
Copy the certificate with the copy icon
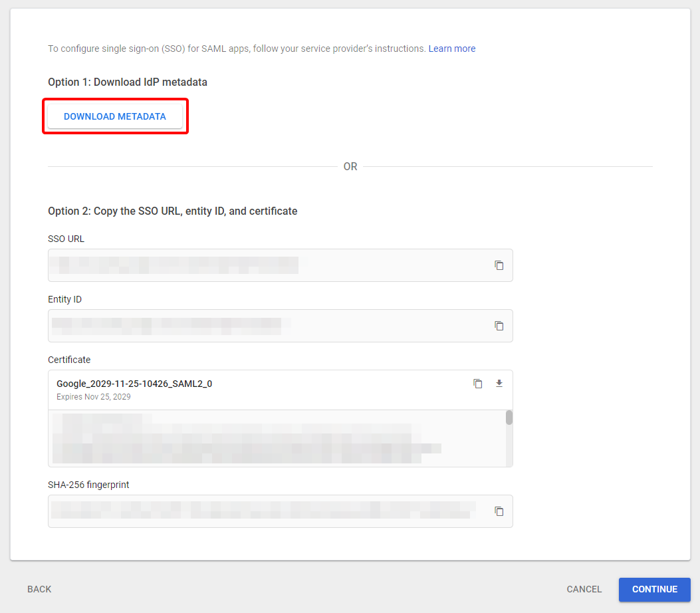477,384
